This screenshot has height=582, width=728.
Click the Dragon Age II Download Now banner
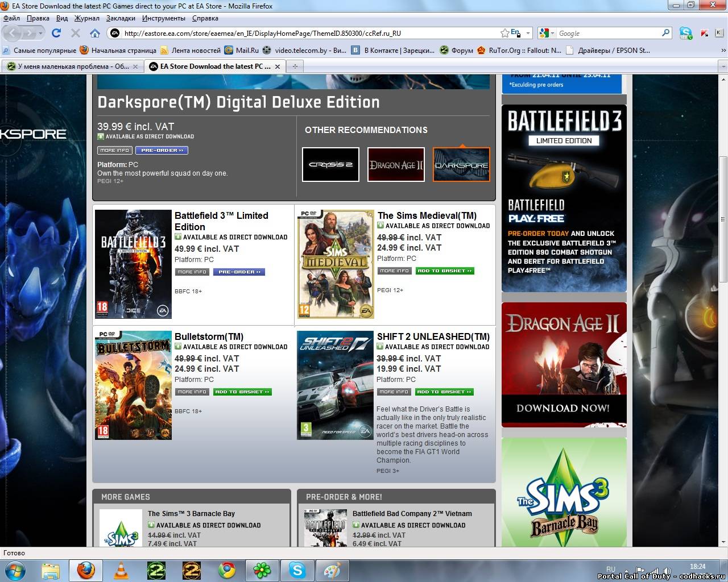564,364
